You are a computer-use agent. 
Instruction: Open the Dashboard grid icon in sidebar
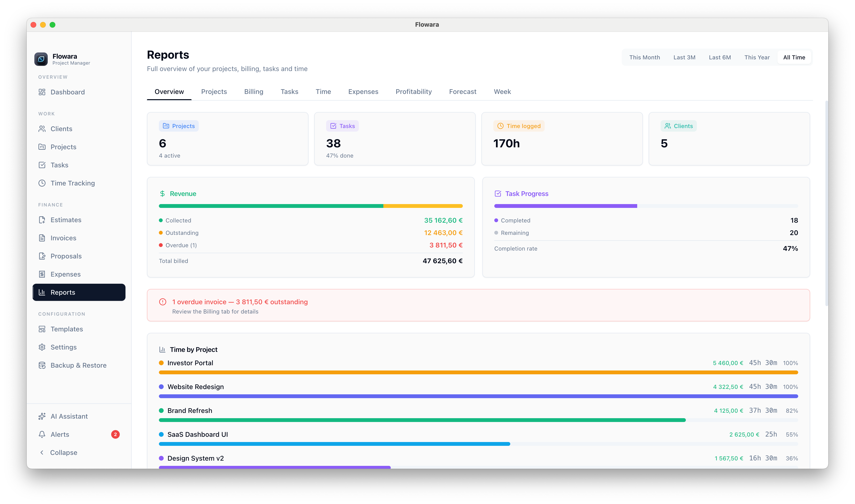click(x=42, y=92)
